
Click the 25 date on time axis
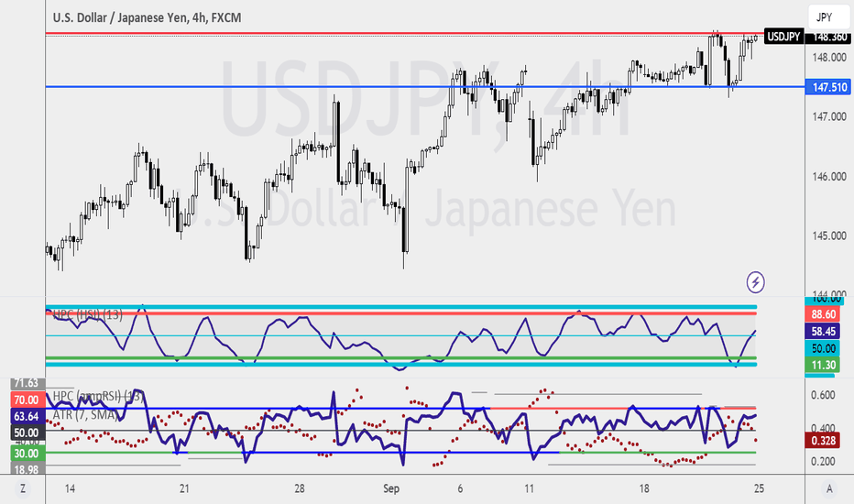coord(759,488)
